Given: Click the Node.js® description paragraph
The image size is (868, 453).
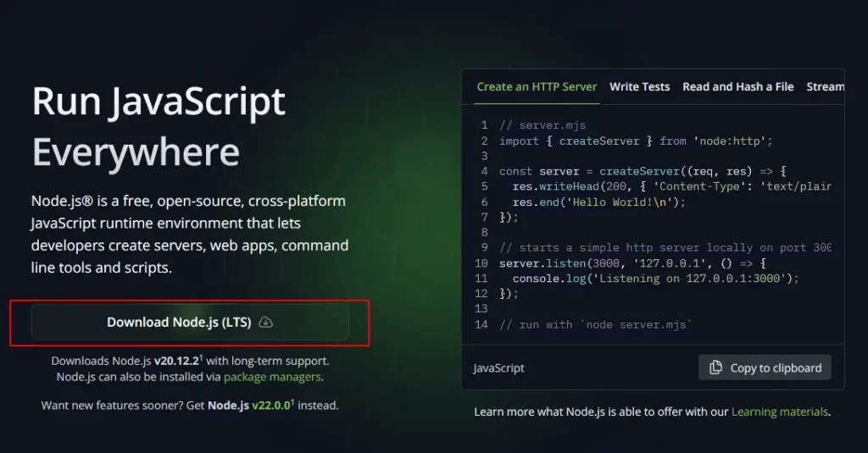Looking at the screenshot, I should click(190, 234).
